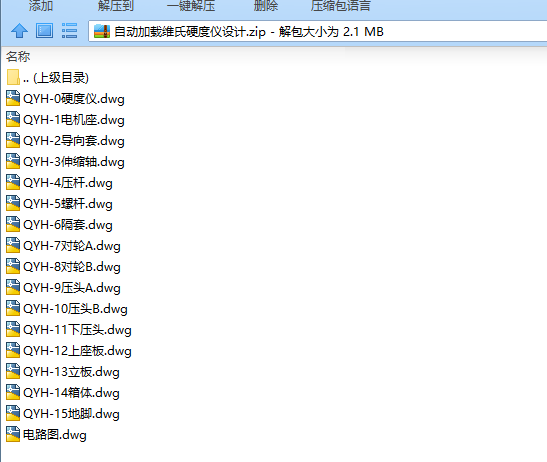Click the zip archive icon in path bar
Screen dimensions: 547x462
pyautogui.click(x=102, y=32)
